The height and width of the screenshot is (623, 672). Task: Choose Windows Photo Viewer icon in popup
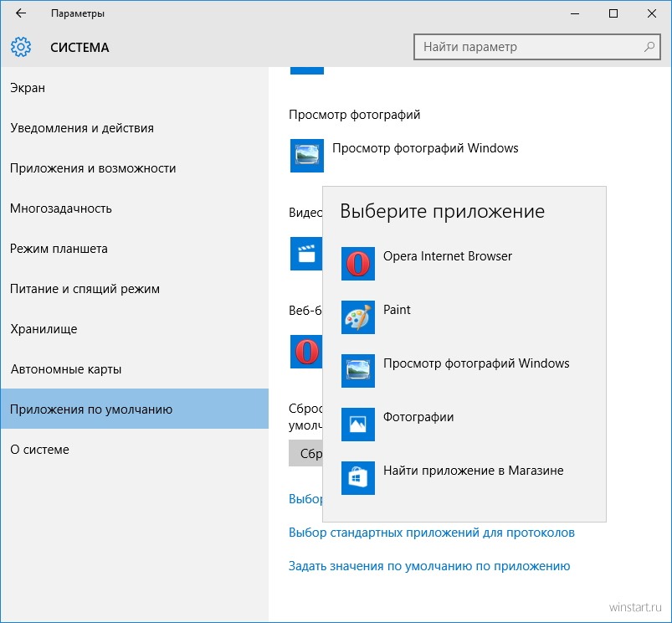pos(358,371)
